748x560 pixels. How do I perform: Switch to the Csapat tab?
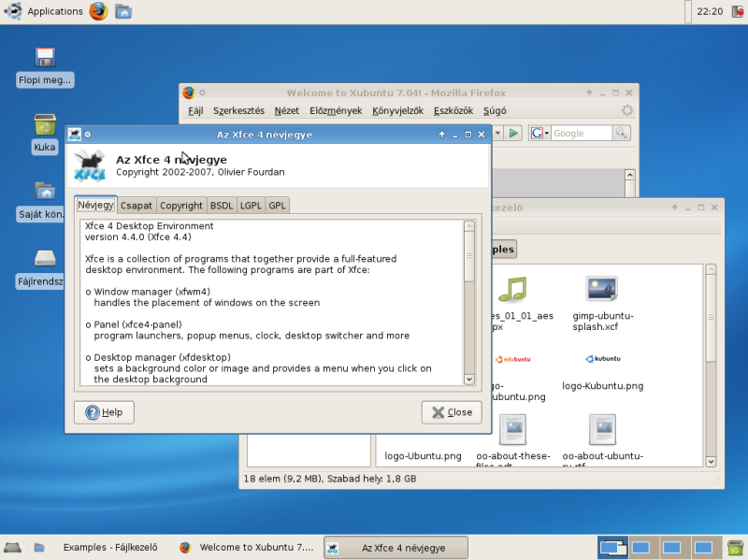(x=136, y=206)
